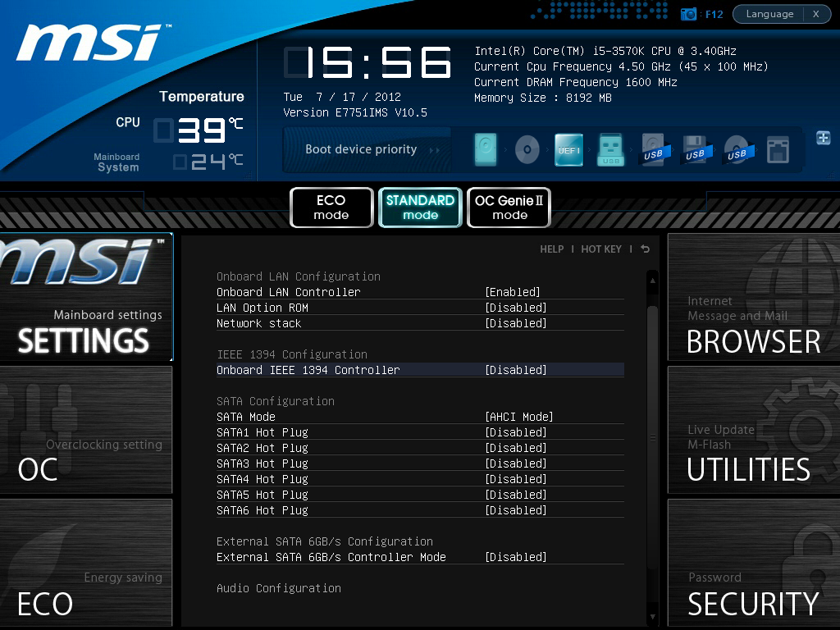840x630 pixels.
Task: Toggle Onboard IEEE 1394 Controller setting
Action: tap(515, 370)
